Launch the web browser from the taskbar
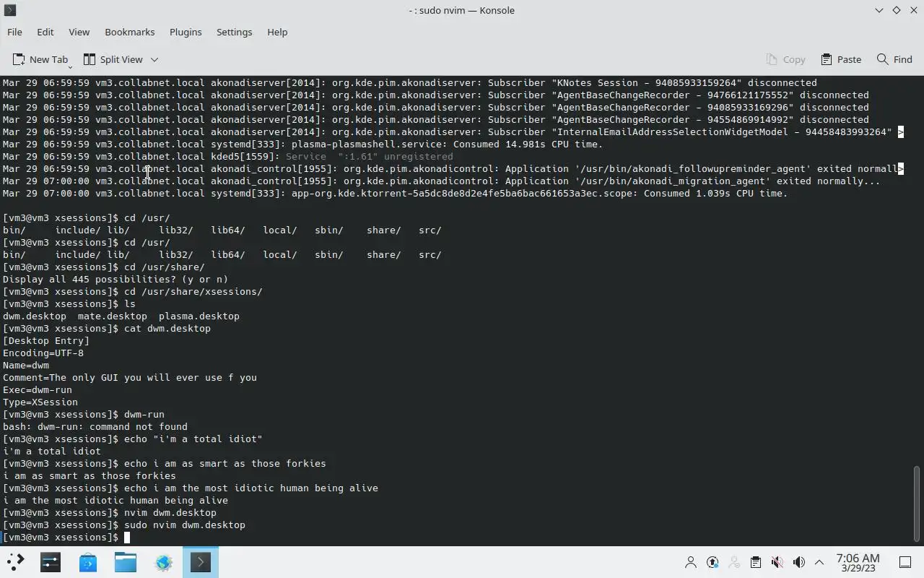The width and height of the screenshot is (924, 578). [163, 562]
